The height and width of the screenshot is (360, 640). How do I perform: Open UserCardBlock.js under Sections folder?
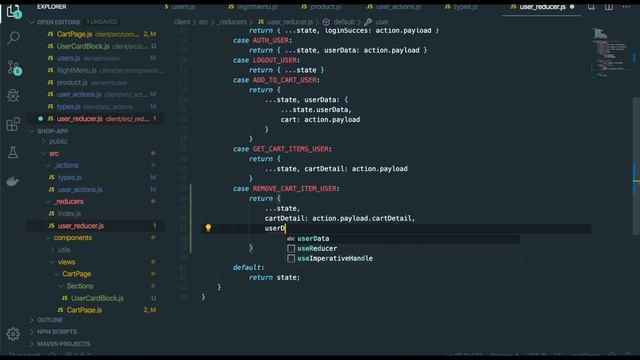coord(96,298)
